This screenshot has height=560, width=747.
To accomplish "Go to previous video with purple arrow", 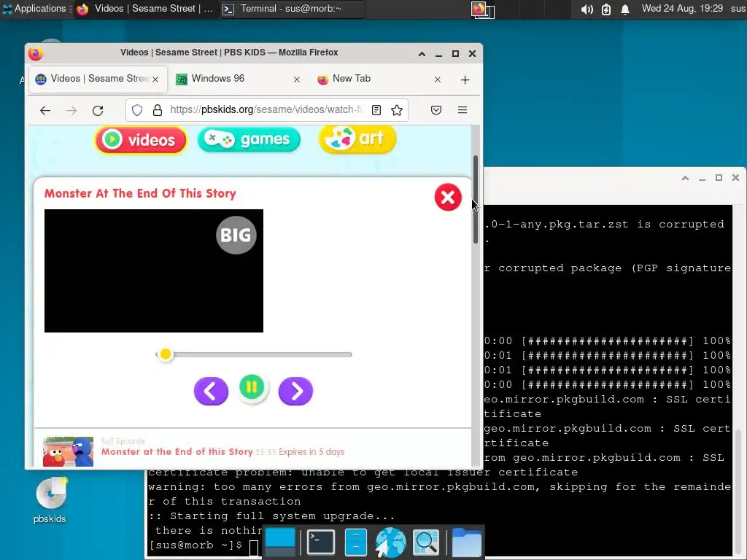I will [211, 391].
